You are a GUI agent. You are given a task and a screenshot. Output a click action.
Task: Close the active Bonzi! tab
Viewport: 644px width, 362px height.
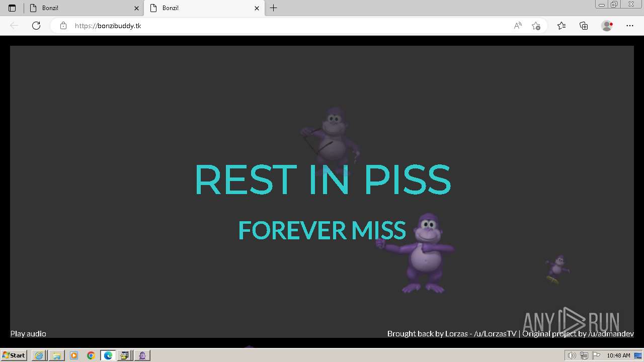(x=257, y=8)
